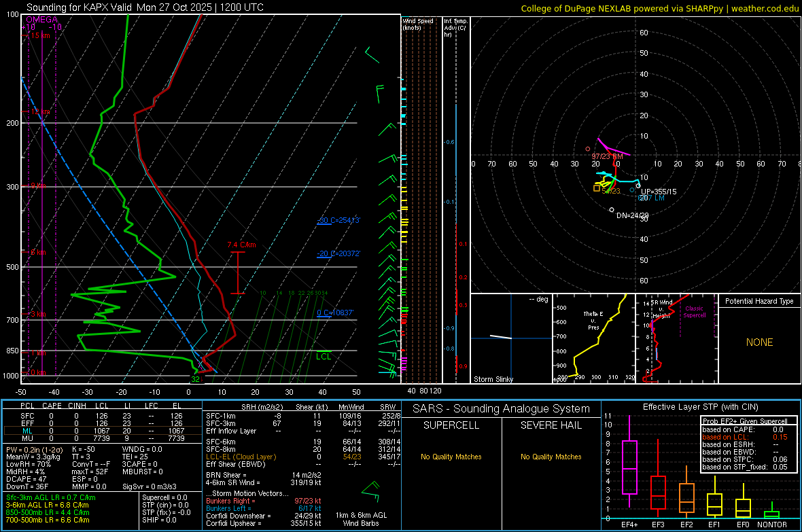
Task: Click 'No Quality Matches' under SEVERE HAIL
Action: [551, 457]
